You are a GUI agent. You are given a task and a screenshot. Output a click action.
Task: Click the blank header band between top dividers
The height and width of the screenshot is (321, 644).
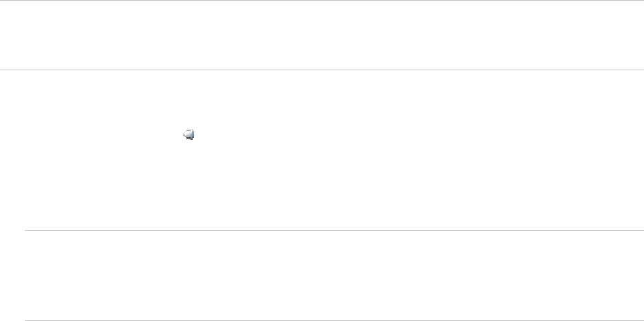tap(322, 34)
